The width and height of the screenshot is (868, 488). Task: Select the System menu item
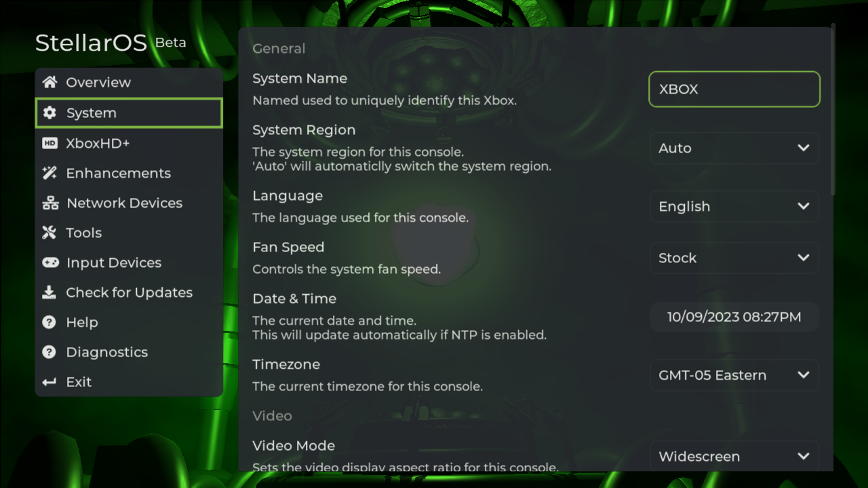(x=129, y=113)
